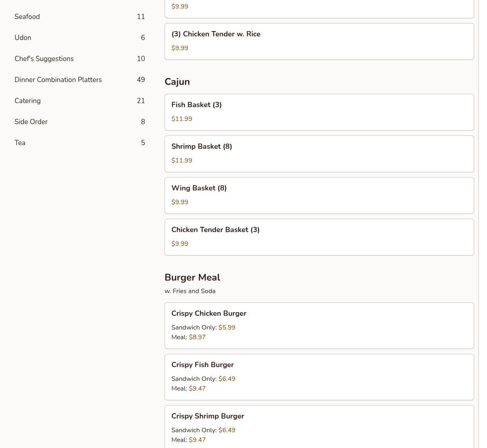Screen dimensions: 487x448
Task: Open (3) Chicken Tender w. Rice item
Action: point(319,41)
